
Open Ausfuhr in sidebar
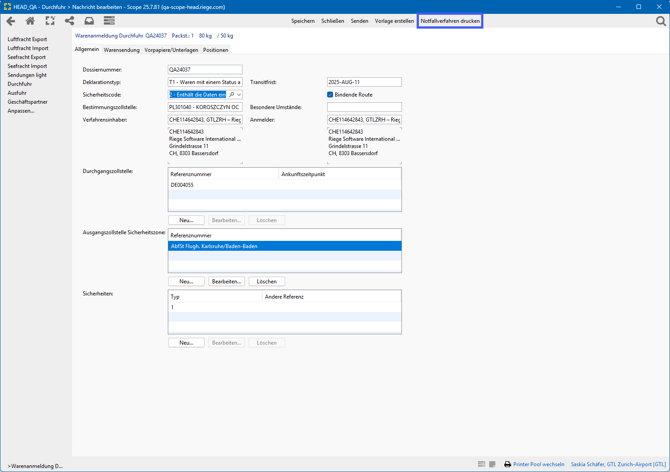point(17,93)
